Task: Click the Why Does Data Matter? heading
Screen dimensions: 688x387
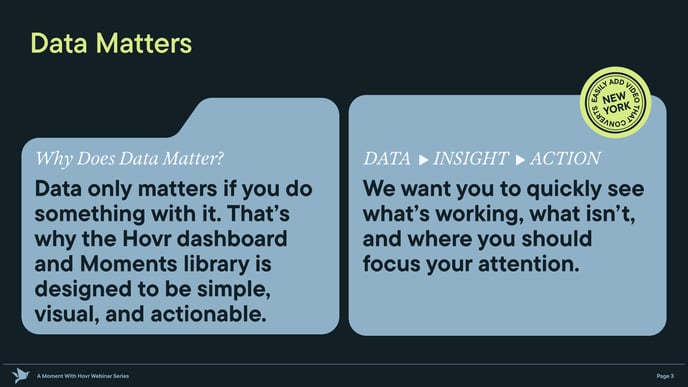Action: point(129,158)
